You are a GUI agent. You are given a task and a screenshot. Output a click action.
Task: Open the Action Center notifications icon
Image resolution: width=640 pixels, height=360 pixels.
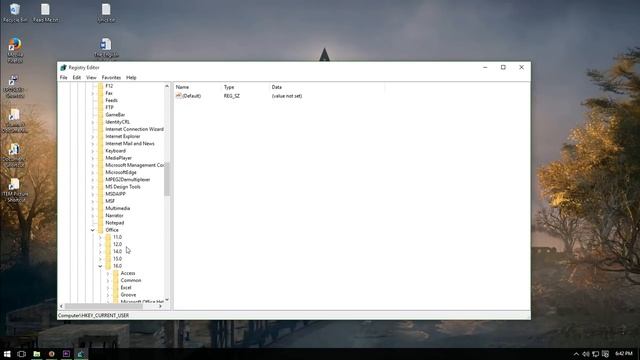[605, 354]
